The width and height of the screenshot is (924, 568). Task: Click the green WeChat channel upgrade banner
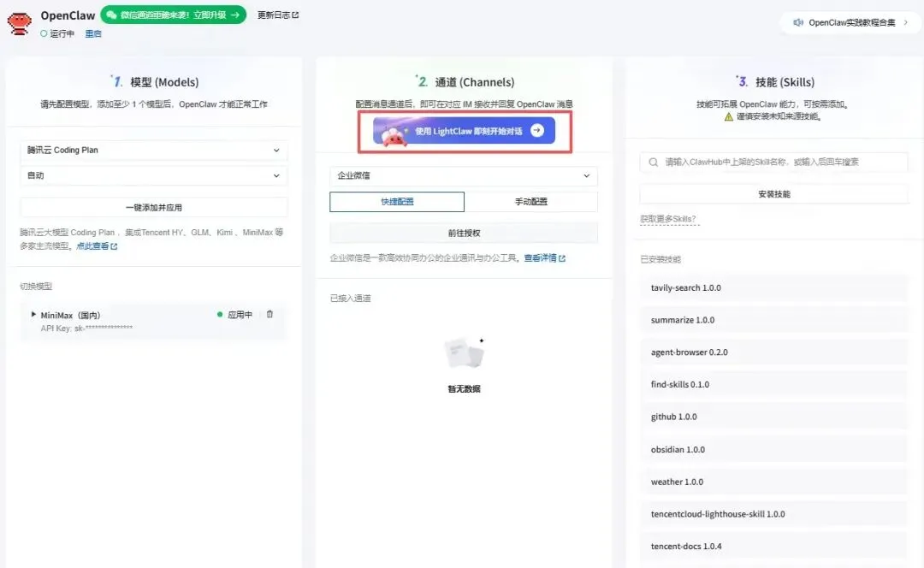pos(173,15)
